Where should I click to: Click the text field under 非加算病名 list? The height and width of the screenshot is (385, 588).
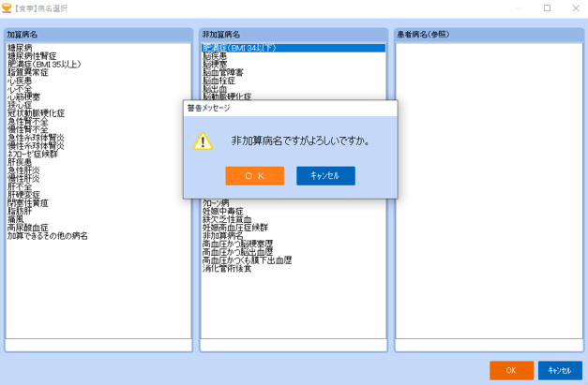(x=294, y=345)
